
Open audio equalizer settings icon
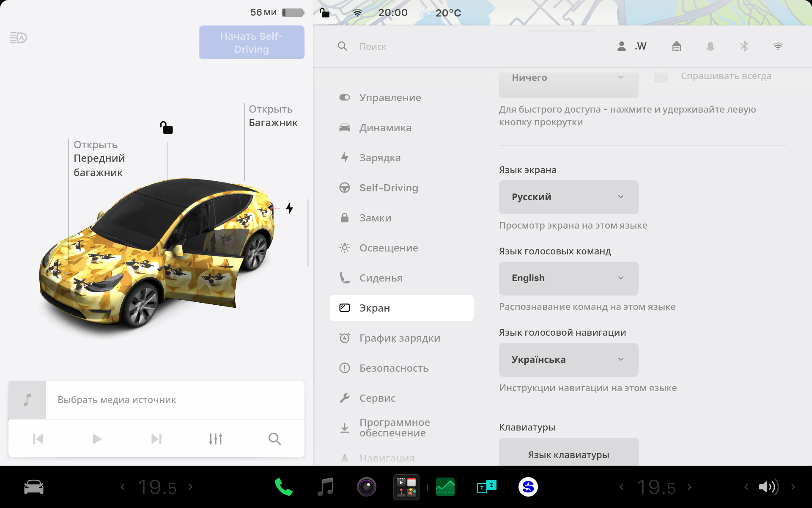click(216, 439)
